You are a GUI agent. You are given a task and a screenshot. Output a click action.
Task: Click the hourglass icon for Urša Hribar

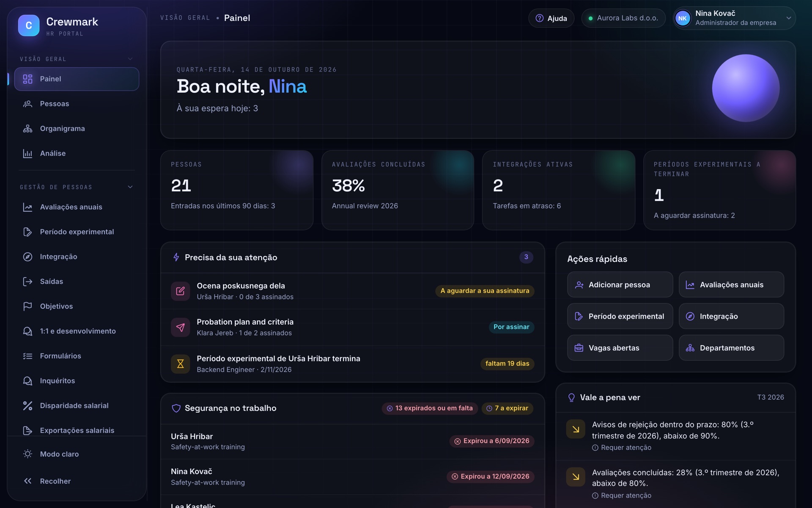(x=180, y=364)
